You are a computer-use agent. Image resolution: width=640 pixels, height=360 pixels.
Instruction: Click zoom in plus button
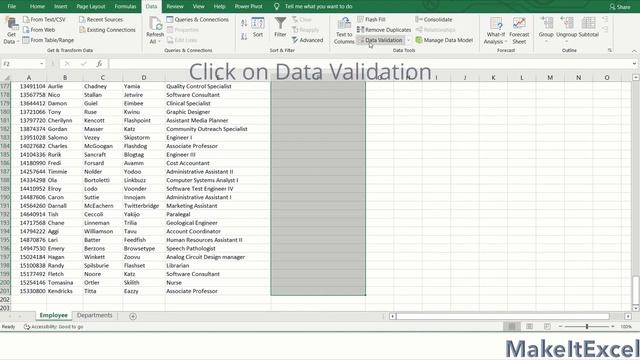pos(613,327)
